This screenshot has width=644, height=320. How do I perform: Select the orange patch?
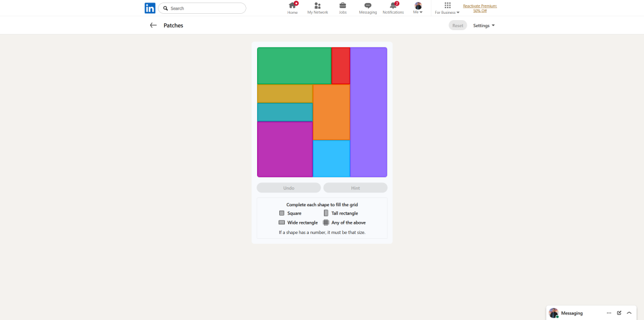pyautogui.click(x=331, y=112)
